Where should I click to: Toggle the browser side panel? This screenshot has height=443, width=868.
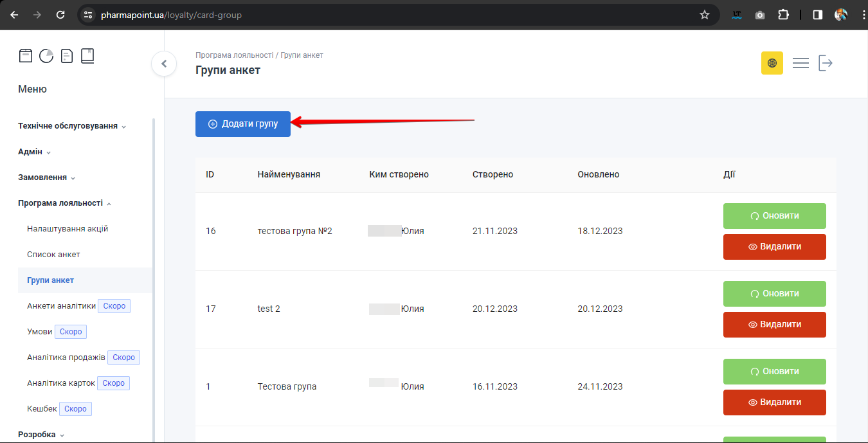coord(817,15)
